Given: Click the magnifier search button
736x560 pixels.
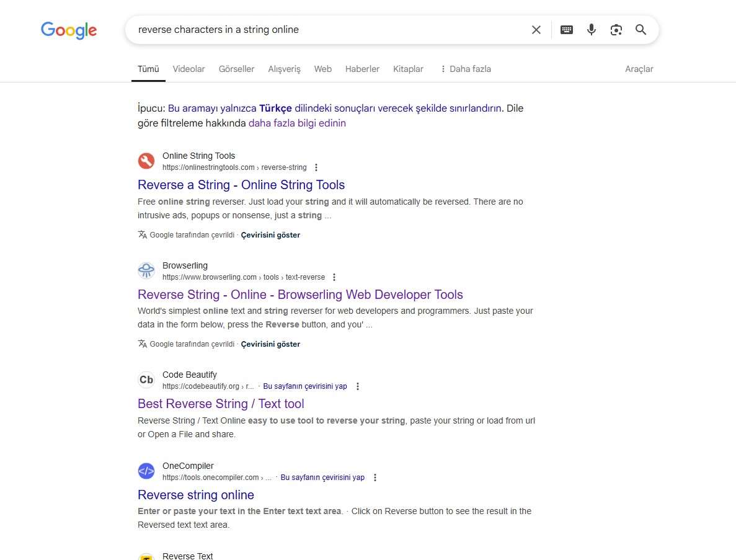Looking at the screenshot, I should point(641,30).
